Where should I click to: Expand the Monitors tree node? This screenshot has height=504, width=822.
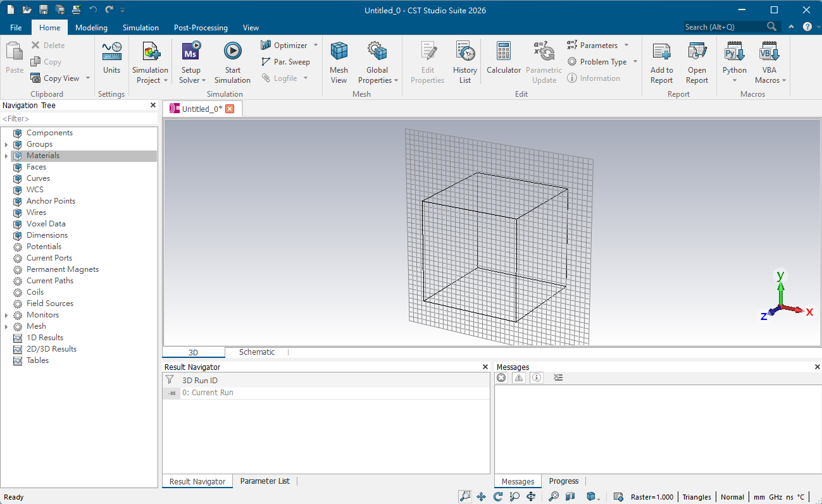[6, 316]
